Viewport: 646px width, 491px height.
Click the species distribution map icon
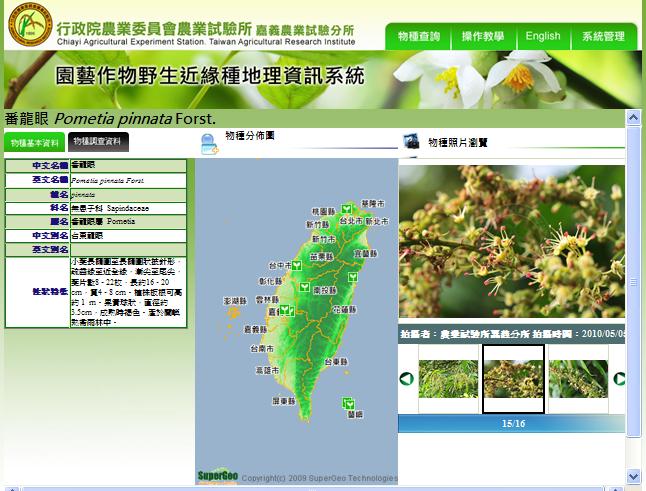pyautogui.click(x=209, y=144)
